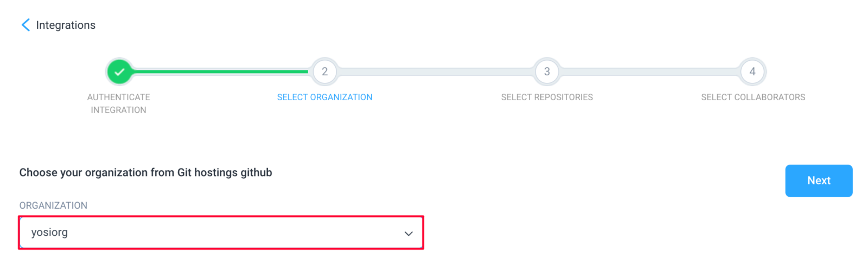Click the Next button
This screenshot has width=868, height=278.
pos(819,180)
